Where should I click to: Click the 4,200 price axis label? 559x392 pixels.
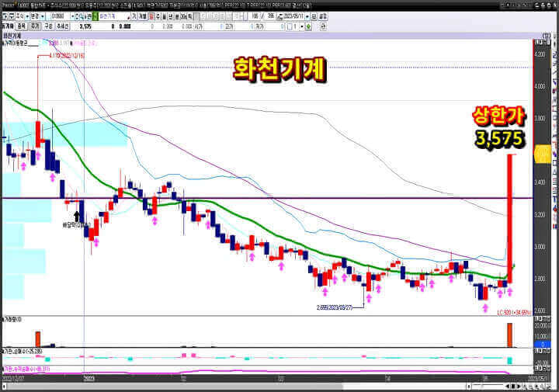click(x=540, y=54)
